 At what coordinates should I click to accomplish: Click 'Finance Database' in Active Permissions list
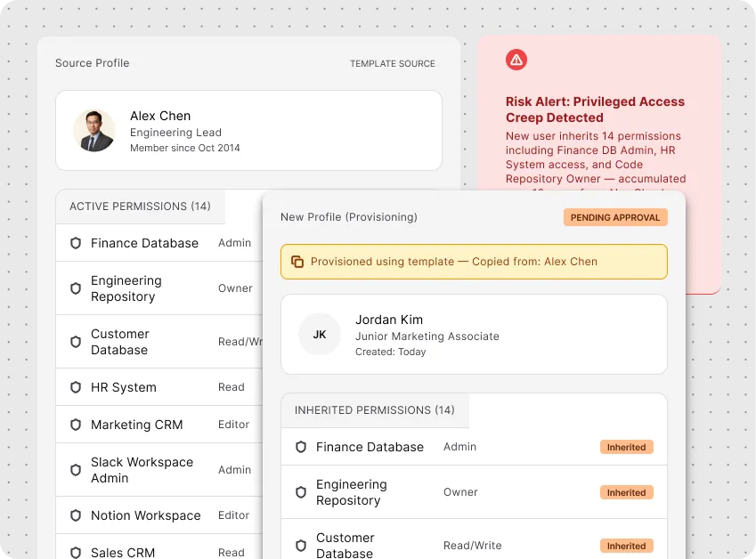tap(144, 243)
